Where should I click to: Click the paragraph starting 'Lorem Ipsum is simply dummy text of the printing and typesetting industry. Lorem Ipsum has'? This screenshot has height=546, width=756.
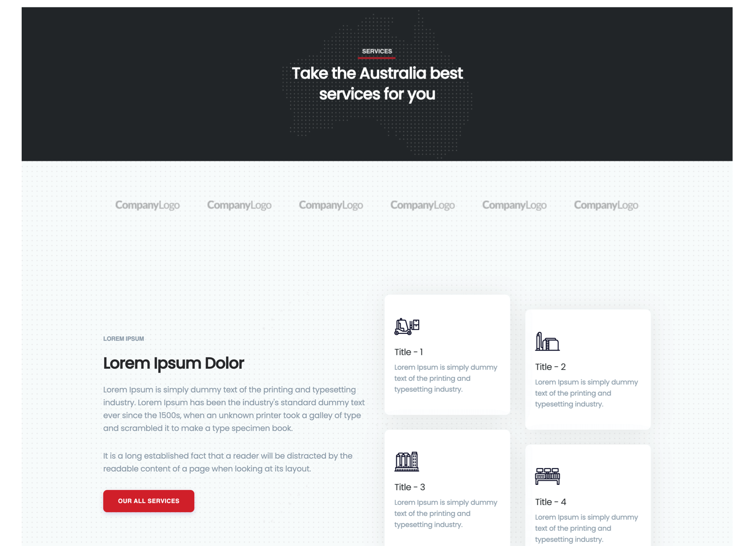(x=234, y=409)
